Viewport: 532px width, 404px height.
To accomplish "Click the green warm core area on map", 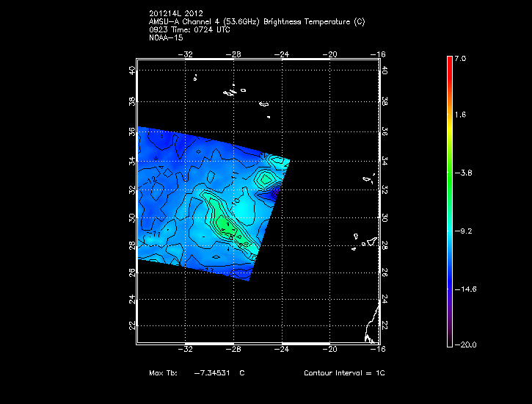I will tap(224, 224).
